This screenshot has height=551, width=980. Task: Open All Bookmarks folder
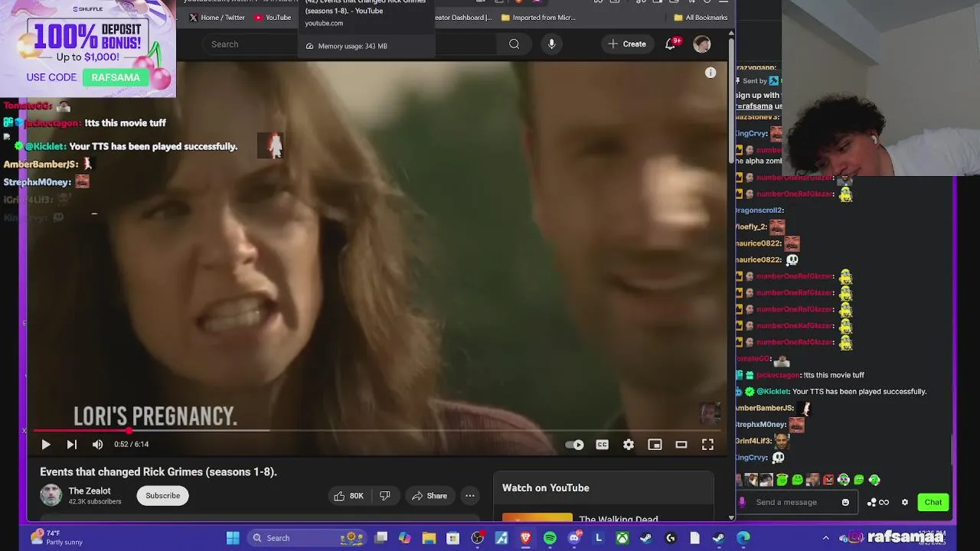coord(701,18)
